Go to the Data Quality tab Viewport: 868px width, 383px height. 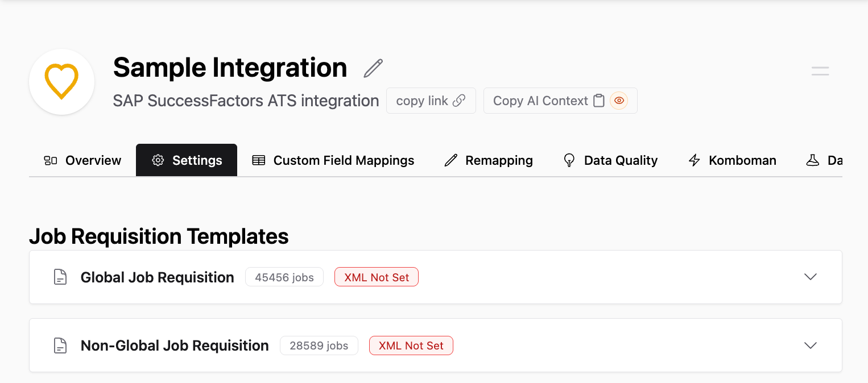click(610, 160)
